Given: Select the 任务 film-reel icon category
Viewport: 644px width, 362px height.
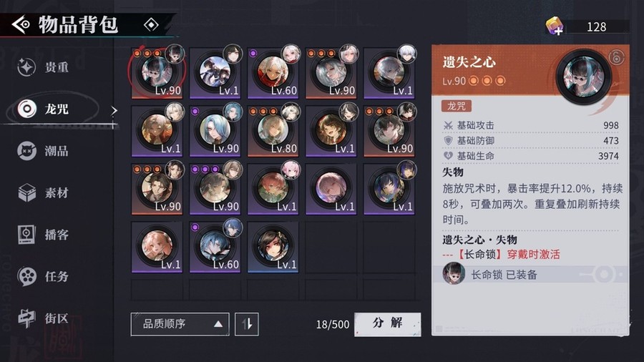Looking at the screenshot, I should [43, 276].
